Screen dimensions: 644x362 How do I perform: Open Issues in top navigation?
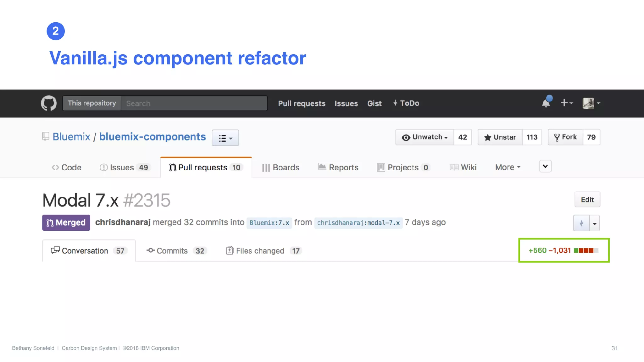[346, 103]
